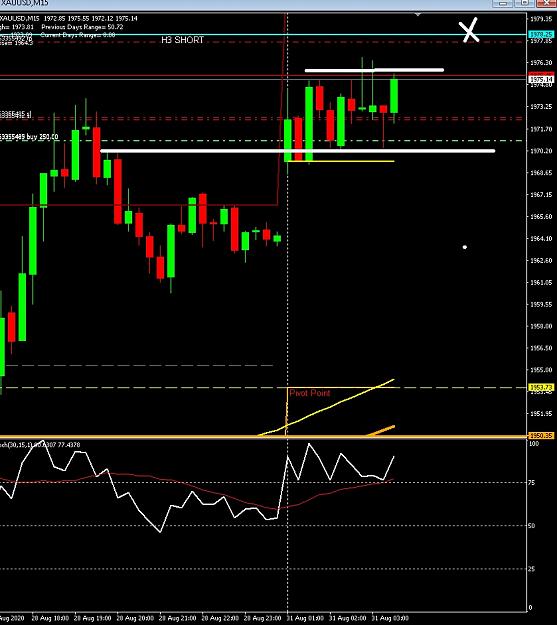557x625 pixels.
Task: Close the XAUUSD,M15 chart window
Action: (546, 3)
